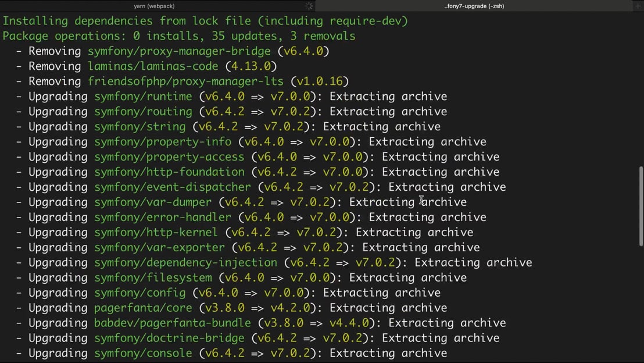Screen dimensions: 644x363
Task: Click on 'symfony/var-dumper' package name
Action: [153, 202]
